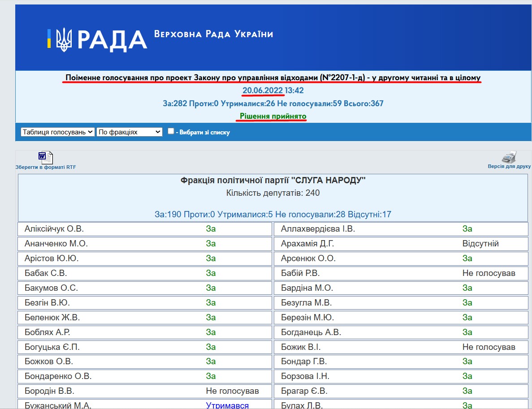Open 'Зберегти в форматі RTF' link
Viewport: 532px width, 409px height.
click(45, 167)
